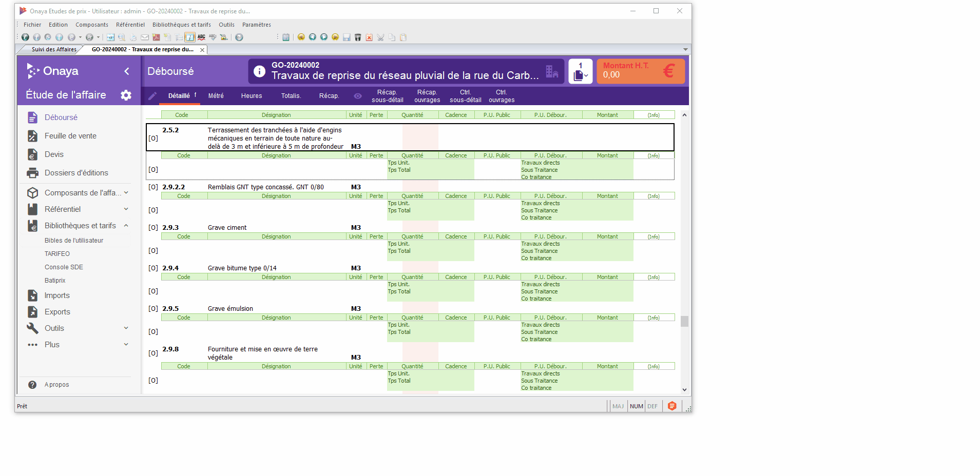The image size is (980, 476).
Task: Select row 2.9.4 Grave bitume type 0/14
Action: [242, 268]
